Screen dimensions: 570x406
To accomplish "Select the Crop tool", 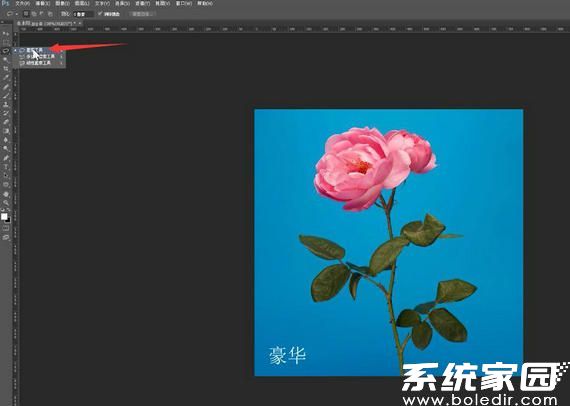I will (x=5, y=69).
